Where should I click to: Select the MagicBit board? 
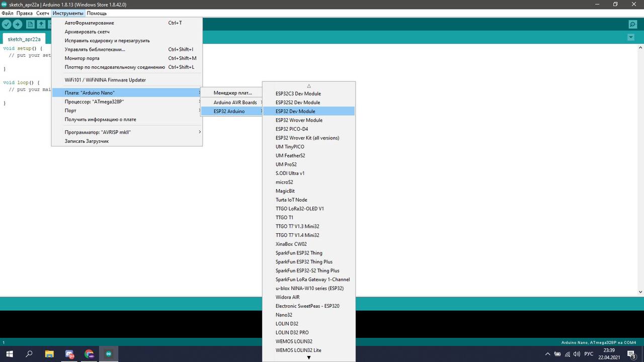point(309,191)
